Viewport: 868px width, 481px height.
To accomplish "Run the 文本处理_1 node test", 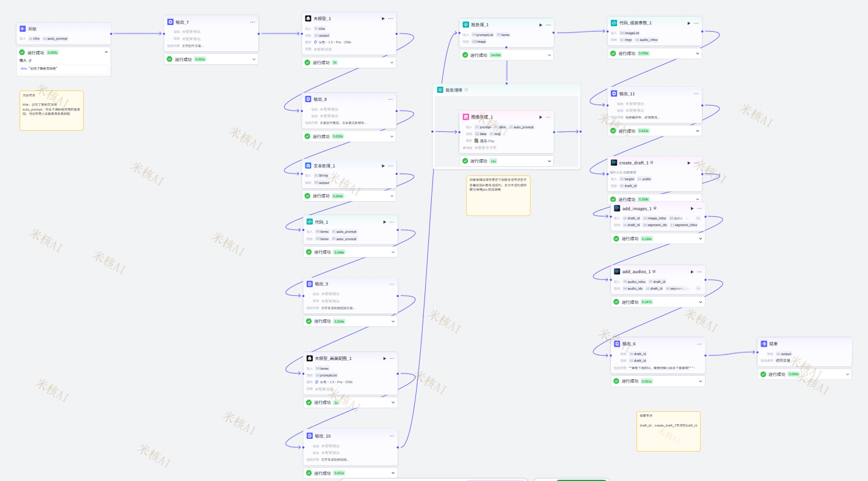I will [x=383, y=166].
